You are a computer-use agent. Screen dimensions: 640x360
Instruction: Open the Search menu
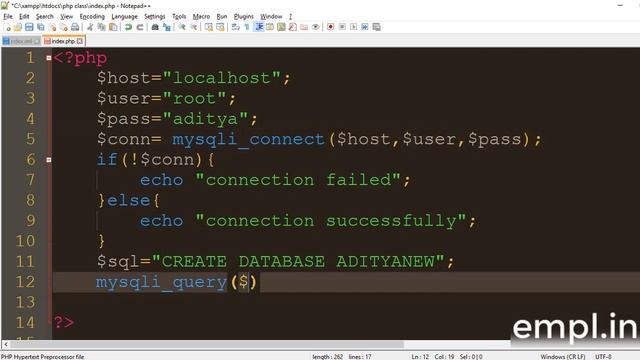(x=44, y=16)
